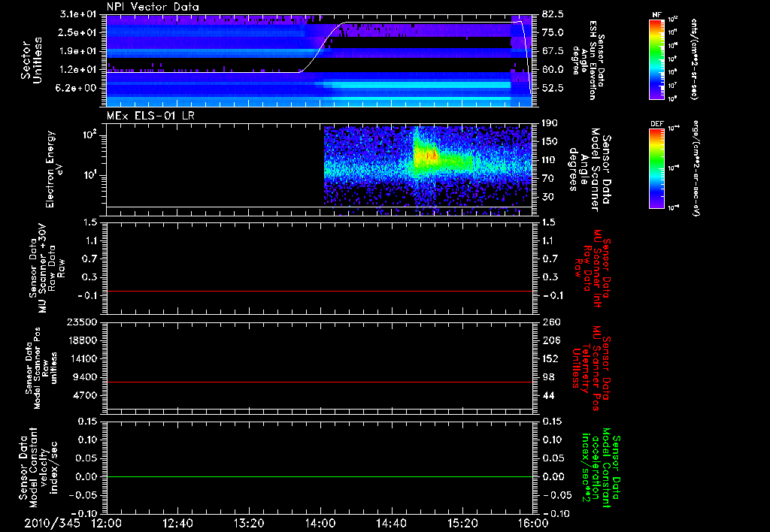Click the green Model Constant acceleration title
The image size is (770, 532).
tap(601, 468)
